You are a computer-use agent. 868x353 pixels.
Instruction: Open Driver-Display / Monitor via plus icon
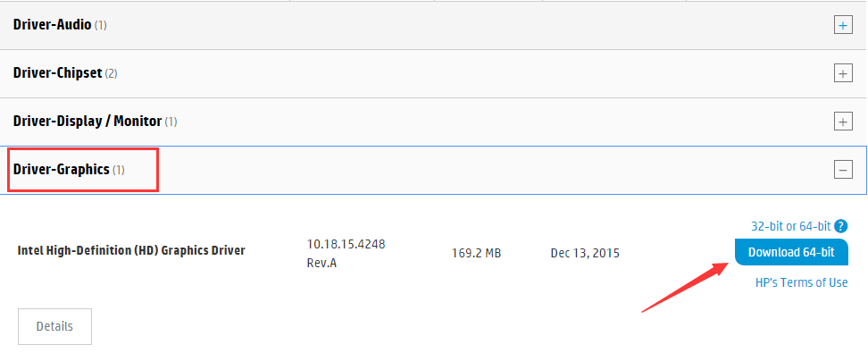[x=843, y=122]
